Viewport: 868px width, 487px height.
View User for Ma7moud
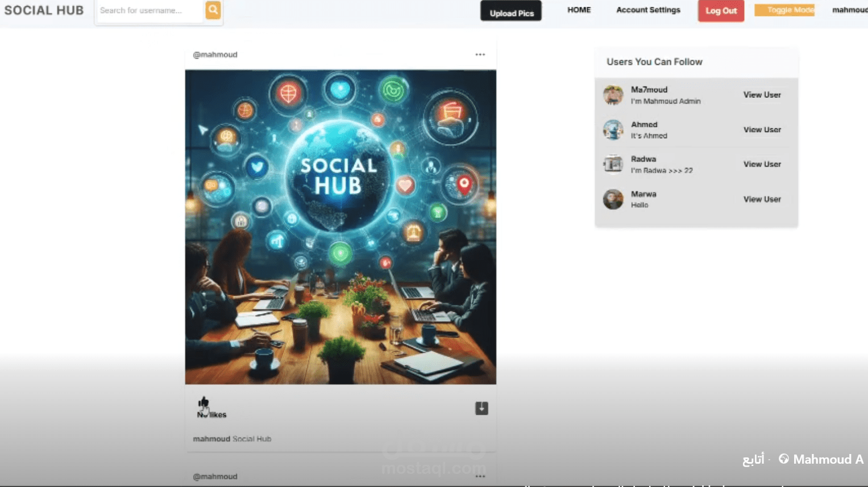pos(762,95)
